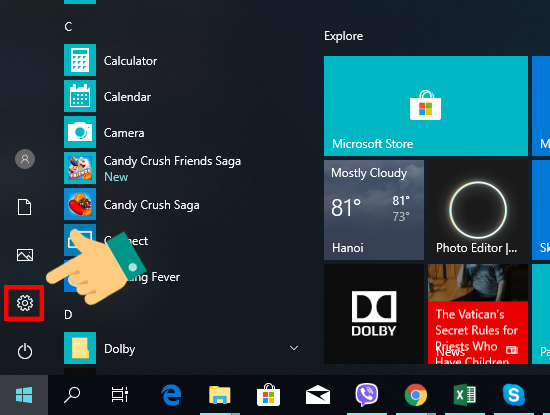The width and height of the screenshot is (550, 415).
Task: Open taskbar Search magnifier
Action: [72, 395]
